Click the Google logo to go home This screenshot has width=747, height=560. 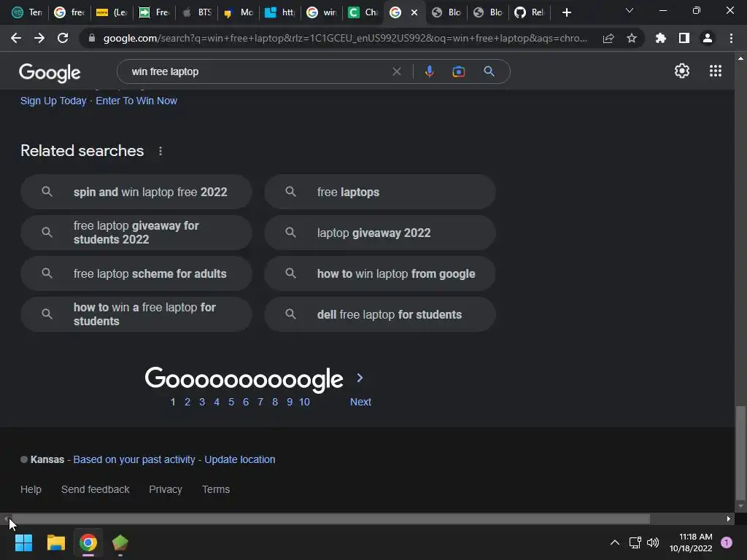(x=50, y=73)
